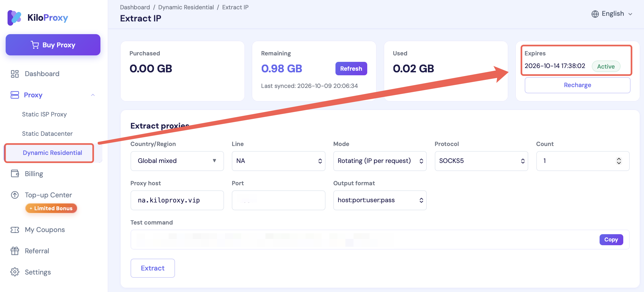This screenshot has width=644, height=292.
Task: Open Static ISP Proxy submenu item
Action: click(x=44, y=114)
